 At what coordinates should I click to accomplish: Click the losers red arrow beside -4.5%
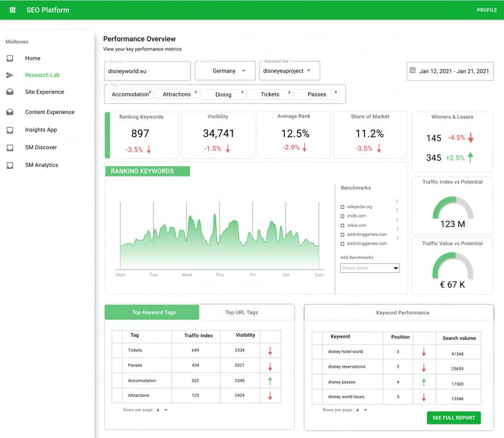pyautogui.click(x=471, y=137)
